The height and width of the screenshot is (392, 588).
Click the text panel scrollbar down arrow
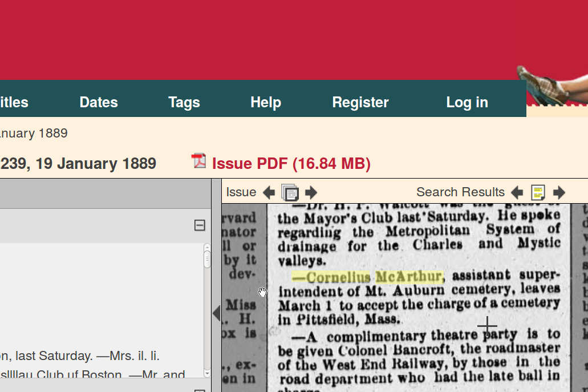[207, 373]
